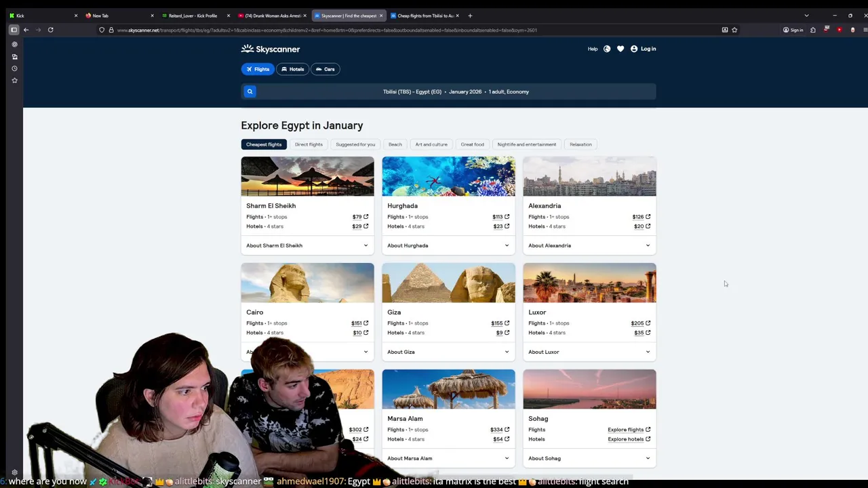Open the Marsa Alam beach hut photo
This screenshot has height=488, width=868.
[x=448, y=389]
